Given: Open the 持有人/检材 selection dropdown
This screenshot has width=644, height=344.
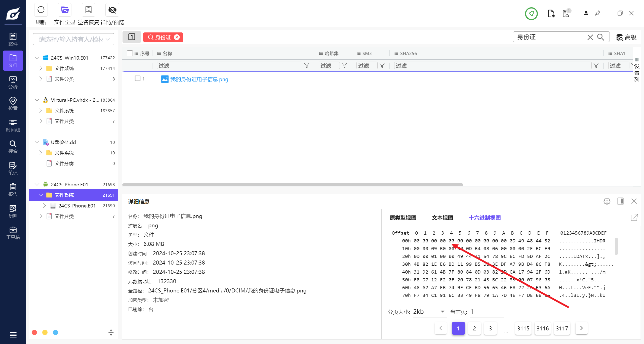Looking at the screenshot, I should pos(73,39).
